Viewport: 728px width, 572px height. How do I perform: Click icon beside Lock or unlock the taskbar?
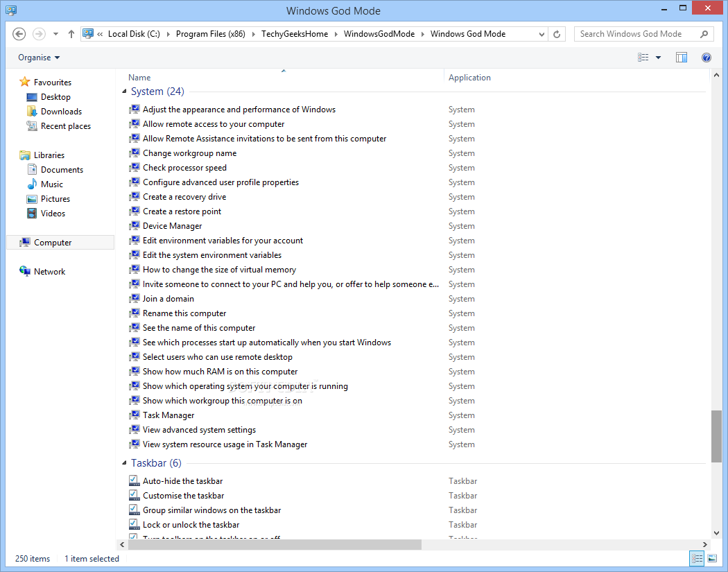[x=134, y=524]
